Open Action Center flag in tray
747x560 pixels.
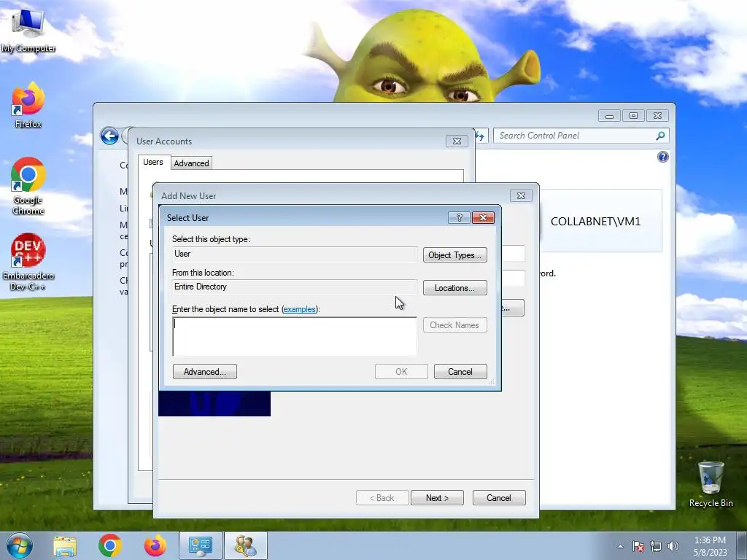point(638,546)
